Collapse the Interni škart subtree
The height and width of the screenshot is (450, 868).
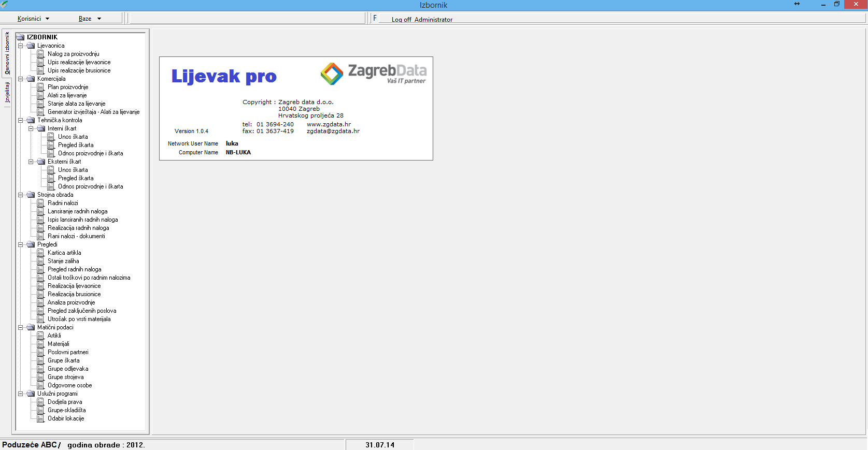31,128
